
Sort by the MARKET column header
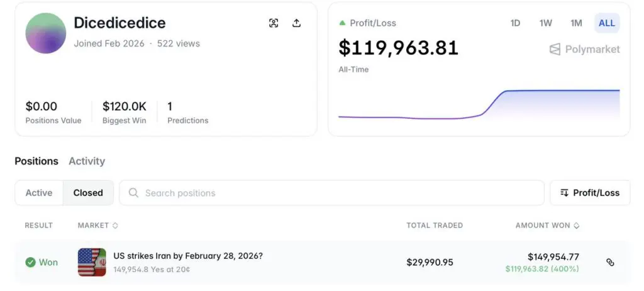[x=97, y=225]
